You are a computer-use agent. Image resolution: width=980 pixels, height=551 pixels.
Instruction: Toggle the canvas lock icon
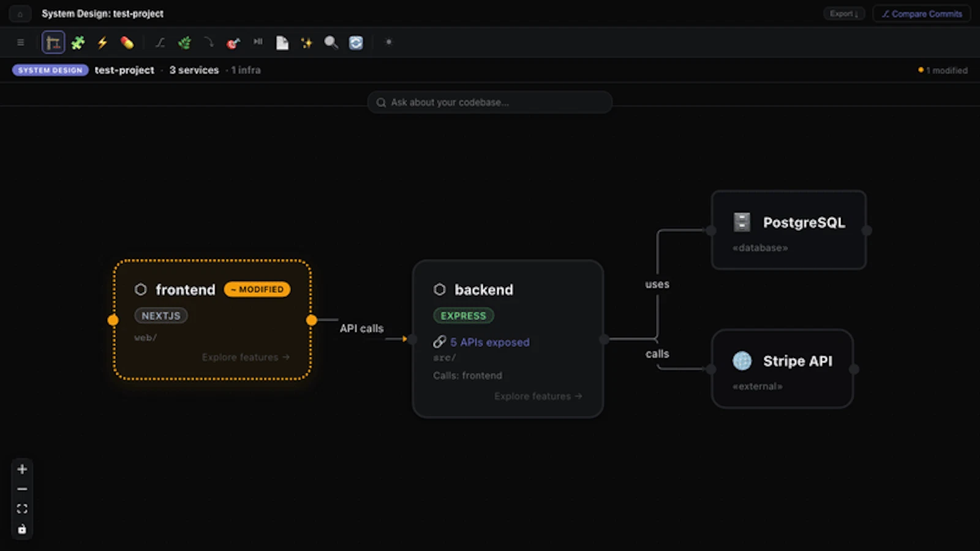click(x=22, y=529)
